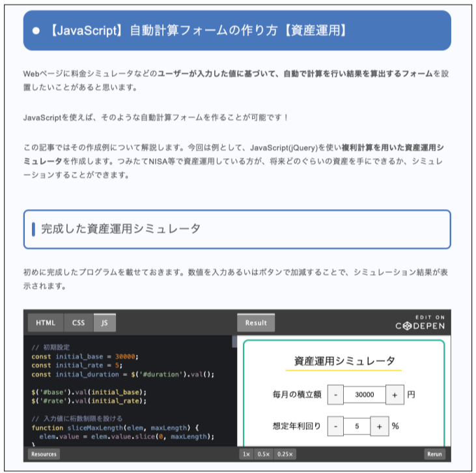476x473 pixels.
Task: Increase expected annual yield with plus button
Action: (380, 426)
